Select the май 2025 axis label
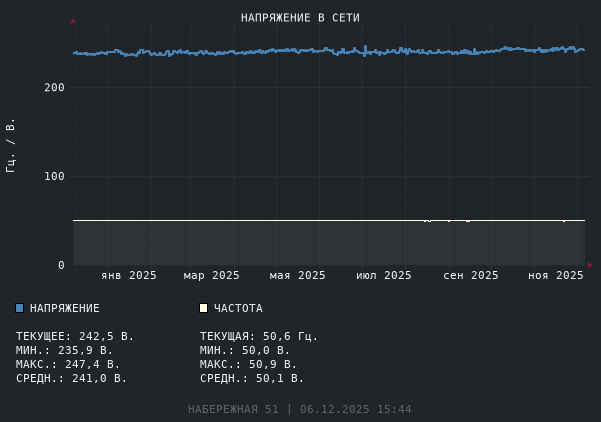This screenshot has width=601, height=422. 298,275
